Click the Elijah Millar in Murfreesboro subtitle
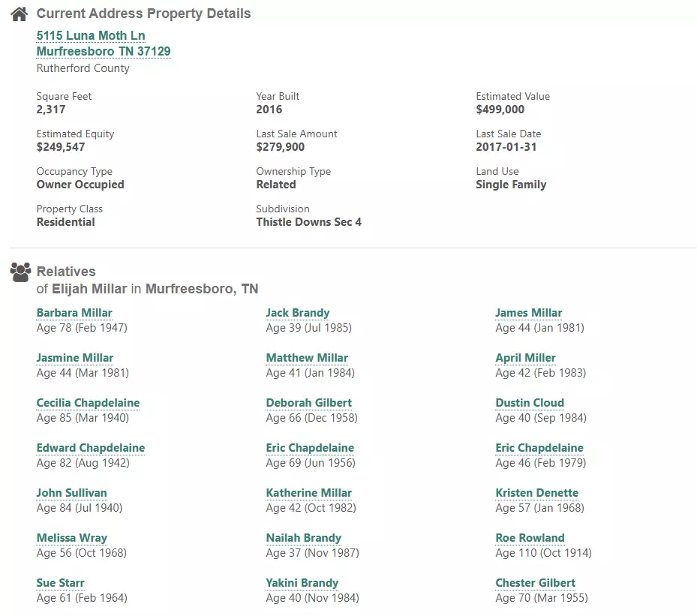The width and height of the screenshot is (697, 616). pyautogui.click(x=147, y=289)
